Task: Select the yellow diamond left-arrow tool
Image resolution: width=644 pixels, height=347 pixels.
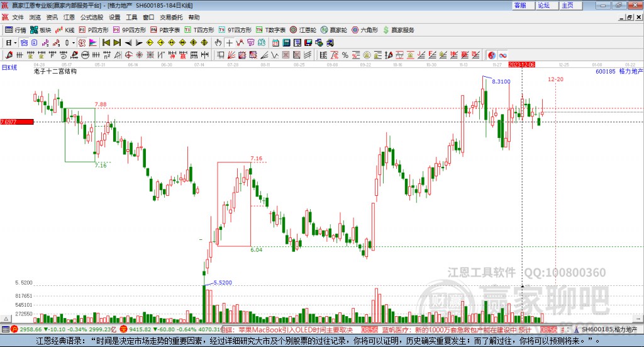Action: (x=150, y=43)
